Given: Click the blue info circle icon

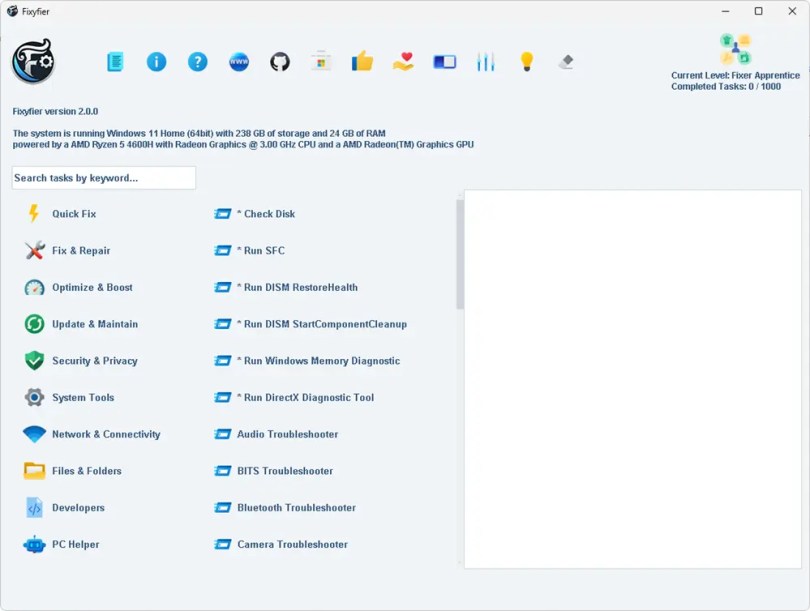Looking at the screenshot, I should pyautogui.click(x=156, y=62).
